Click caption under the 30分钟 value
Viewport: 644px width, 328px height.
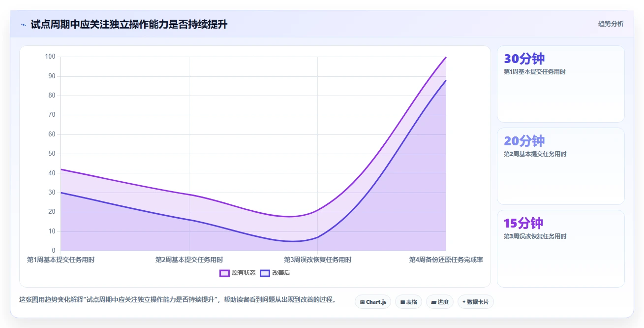pos(535,72)
